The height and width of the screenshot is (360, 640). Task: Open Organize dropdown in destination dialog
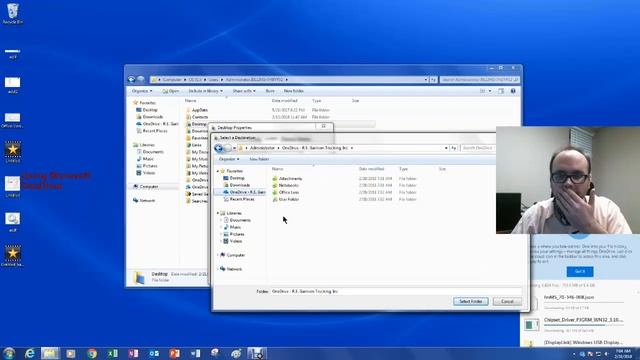point(229,159)
